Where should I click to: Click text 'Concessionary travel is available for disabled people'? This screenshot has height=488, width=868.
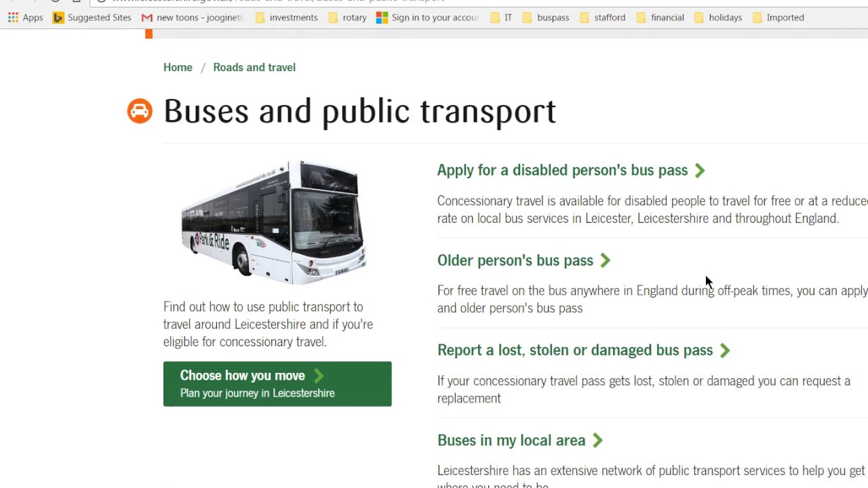[572, 201]
